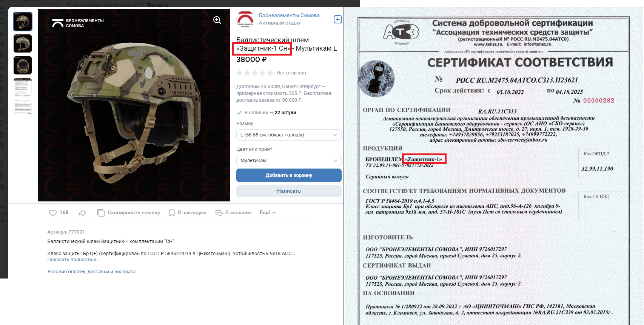Screen dimensions: 644x325
Task: Like the product with the heart icon
Action: 53,213
